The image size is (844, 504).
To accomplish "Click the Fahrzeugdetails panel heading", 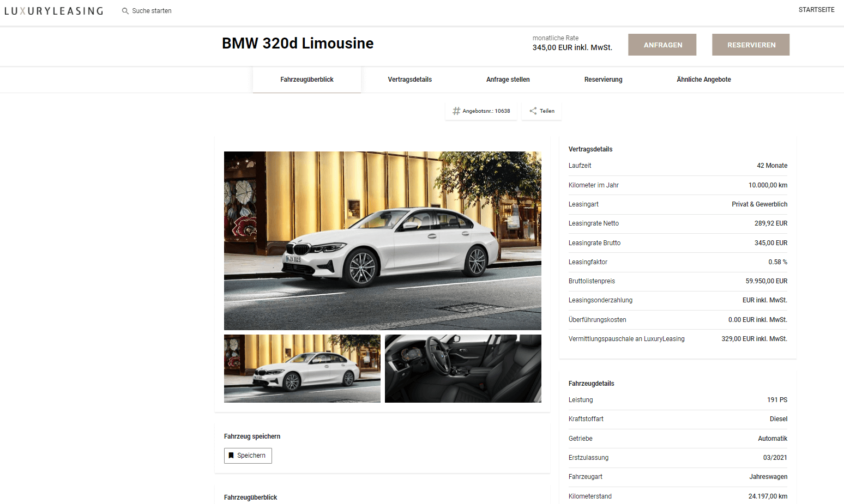I will (x=591, y=384).
